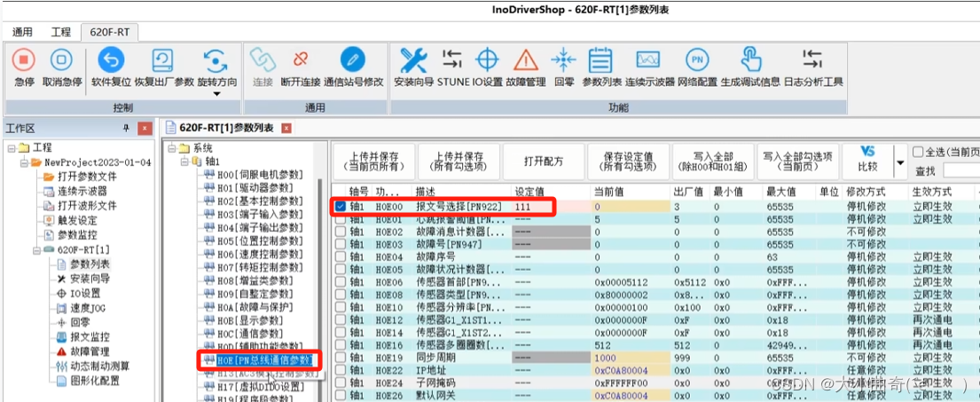Select the 620F-RT ribbon tab
Viewport: 980px width, 402px height.
[109, 32]
